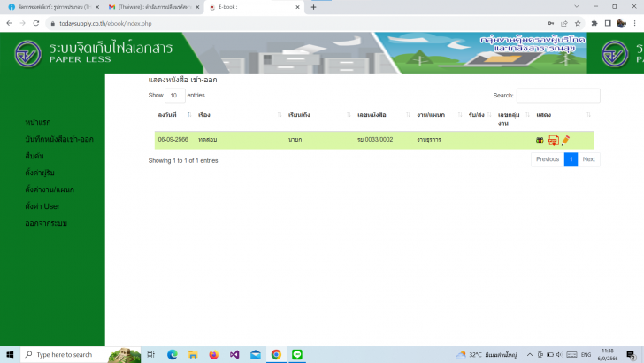Open the Chrome profile avatar
644x363 pixels.
pos(621,23)
